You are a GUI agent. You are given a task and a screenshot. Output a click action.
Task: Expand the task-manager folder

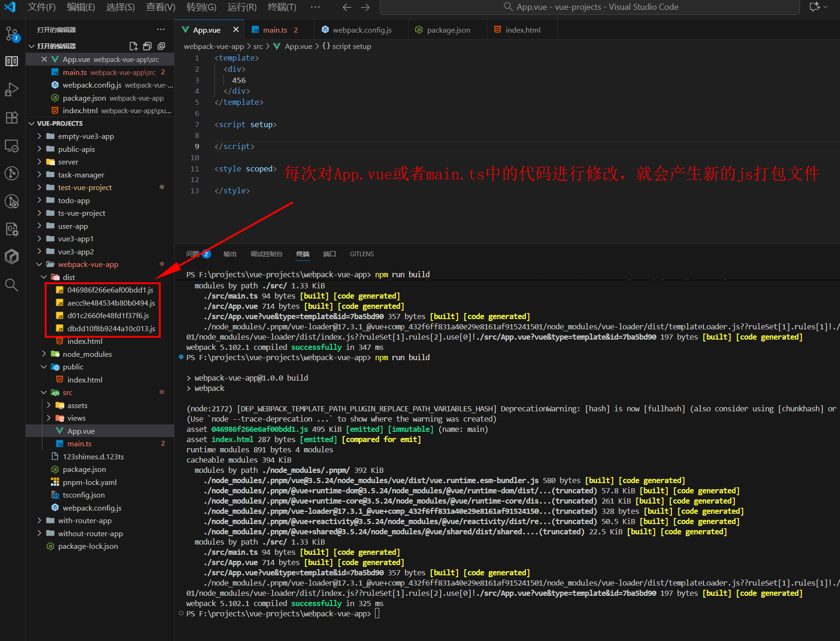(39, 175)
